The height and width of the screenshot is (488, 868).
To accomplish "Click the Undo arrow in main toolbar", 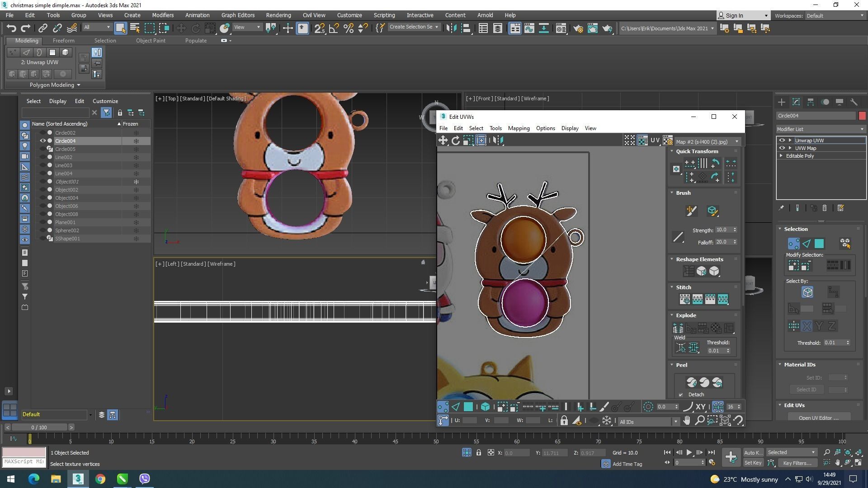I will [x=11, y=28].
